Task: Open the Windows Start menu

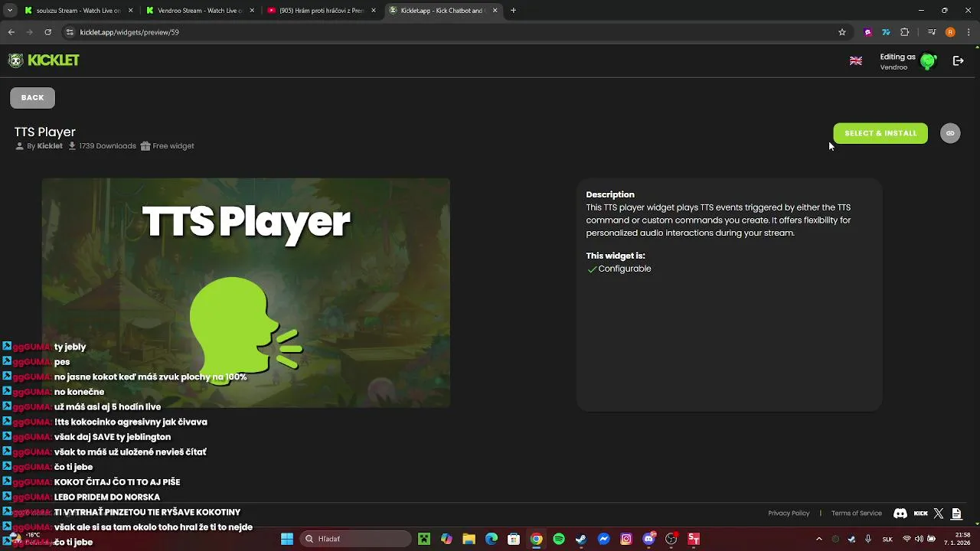Action: pyautogui.click(x=287, y=539)
